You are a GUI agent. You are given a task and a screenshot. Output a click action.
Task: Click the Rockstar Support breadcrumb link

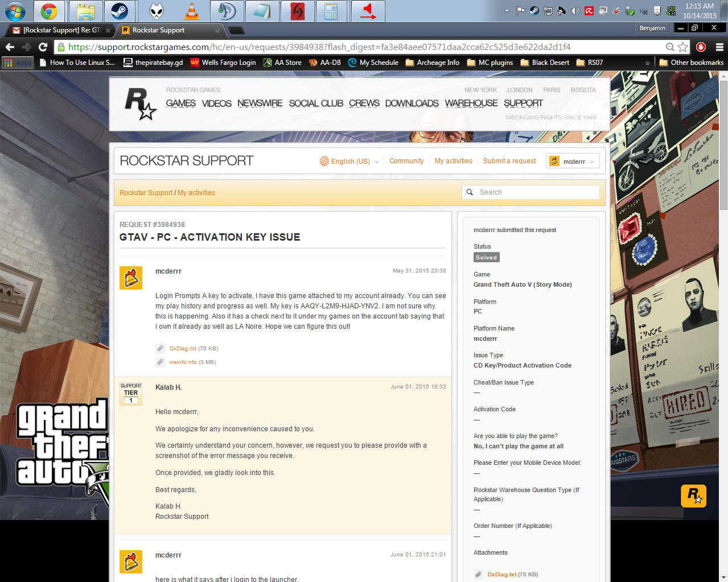pos(146,193)
